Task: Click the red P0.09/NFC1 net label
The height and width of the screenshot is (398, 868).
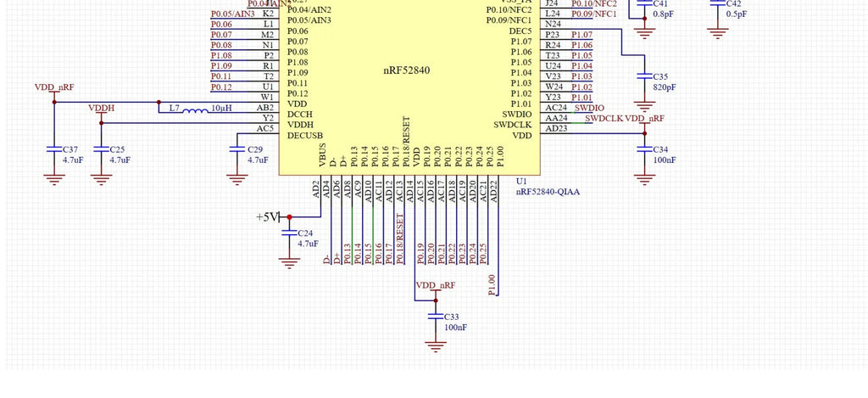Action: point(594,14)
